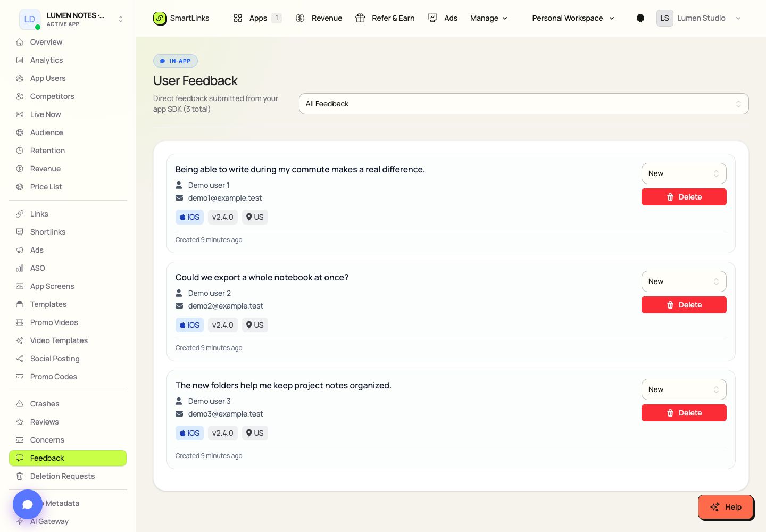Screen dimensions: 766x532
Task: Open Competitors in the sidebar
Action: point(68,96)
